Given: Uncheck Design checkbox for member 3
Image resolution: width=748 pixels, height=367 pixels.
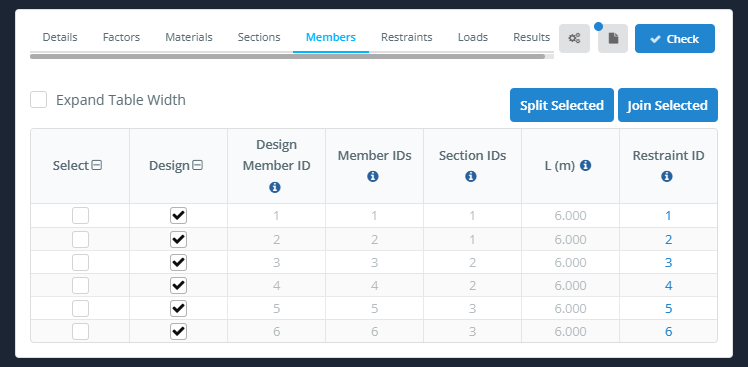Looking at the screenshot, I should (178, 262).
